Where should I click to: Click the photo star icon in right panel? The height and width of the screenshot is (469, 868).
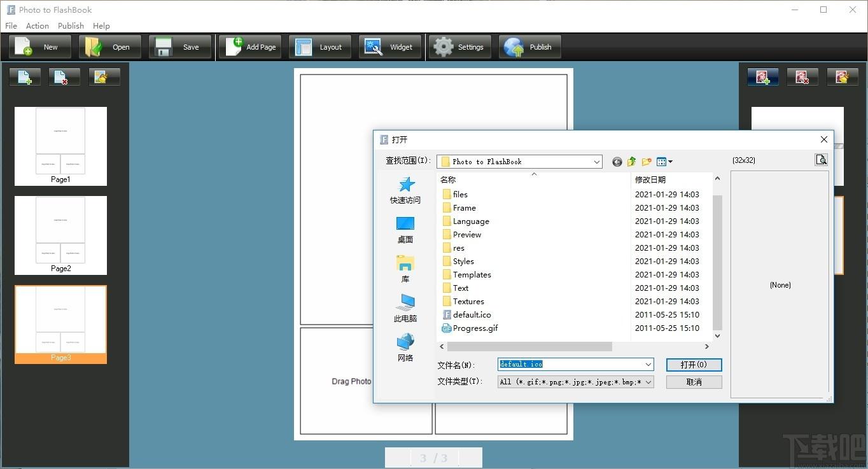pos(843,77)
